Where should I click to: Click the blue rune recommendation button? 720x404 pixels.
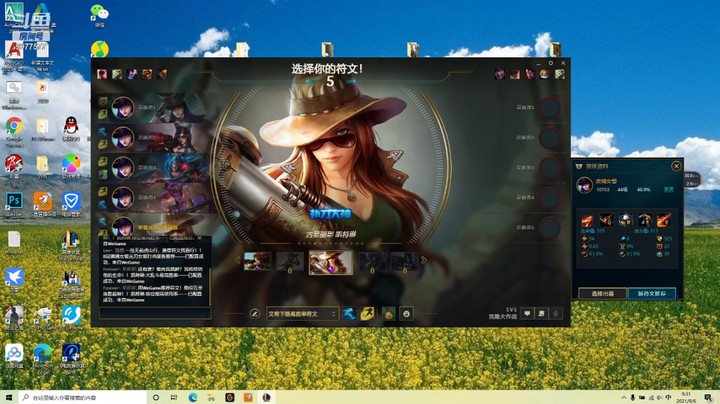(x=652, y=293)
